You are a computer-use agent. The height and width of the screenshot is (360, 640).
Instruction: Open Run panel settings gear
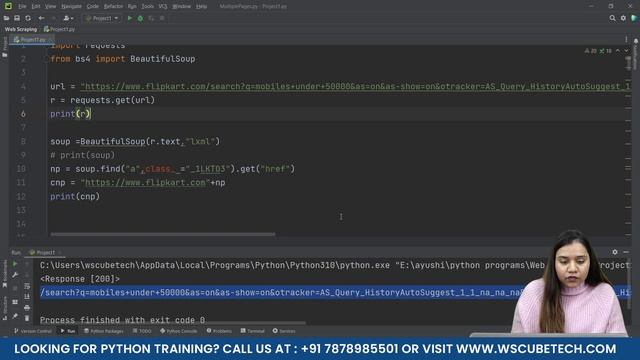(615, 252)
